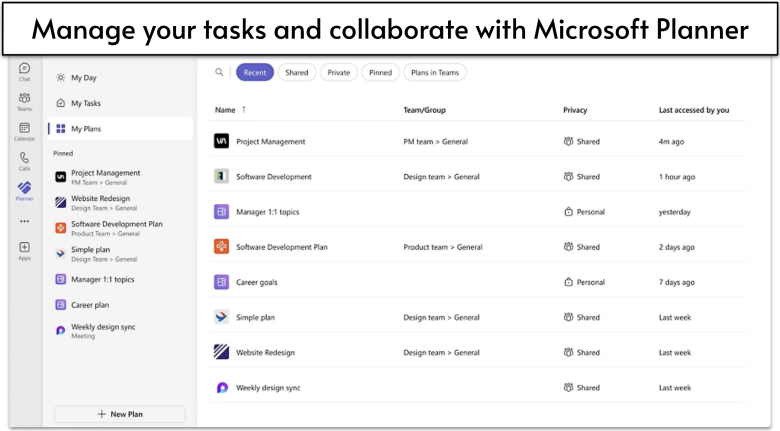Open the Website Redesign plan name in the table
The width and height of the screenshot is (780, 431).
265,352
